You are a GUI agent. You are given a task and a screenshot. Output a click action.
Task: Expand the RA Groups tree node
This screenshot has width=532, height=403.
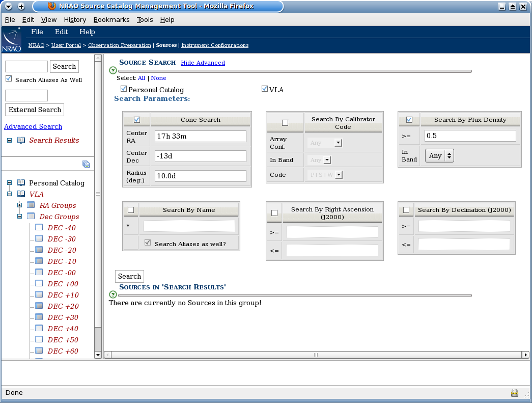[19, 205]
